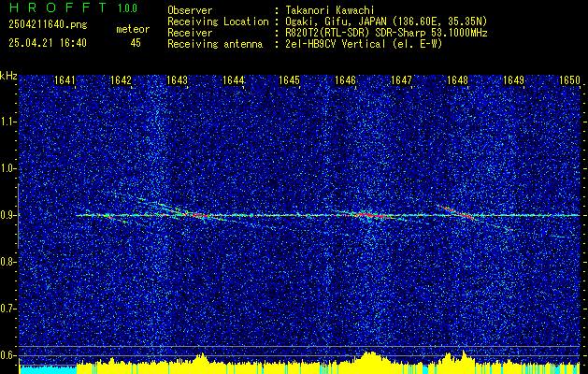Screen dimensions: 588x374
Task: Click the 1.1 frequency axis label
Action: pyautogui.click(x=7, y=122)
